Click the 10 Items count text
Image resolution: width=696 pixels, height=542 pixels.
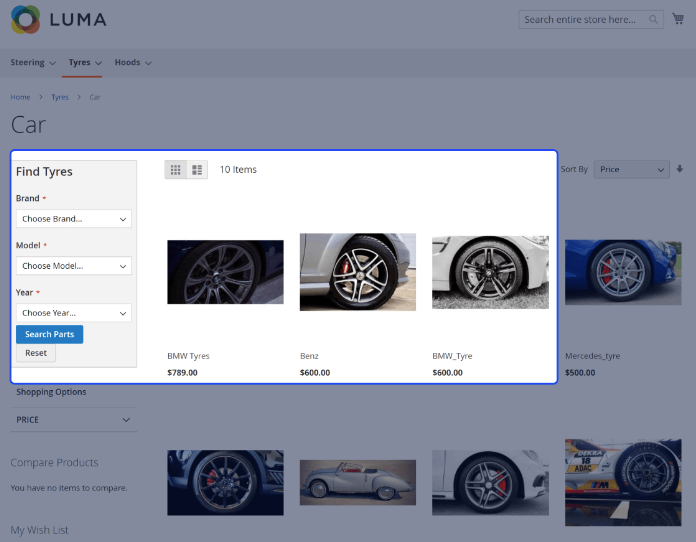(238, 170)
